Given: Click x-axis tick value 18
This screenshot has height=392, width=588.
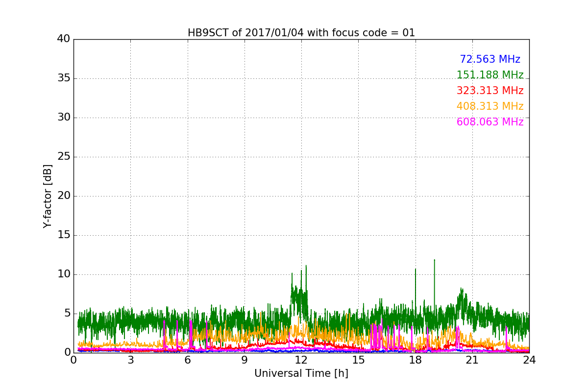Looking at the screenshot, I should pyautogui.click(x=416, y=360).
